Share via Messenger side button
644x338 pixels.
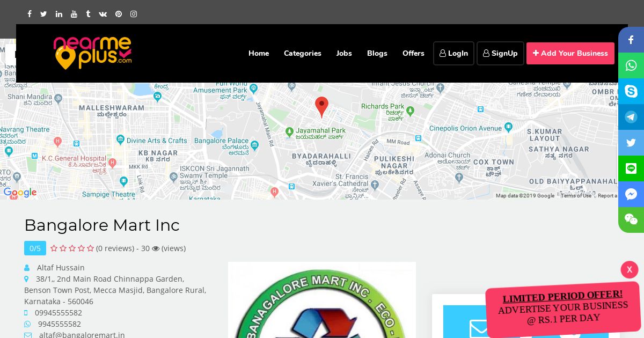[x=631, y=194]
